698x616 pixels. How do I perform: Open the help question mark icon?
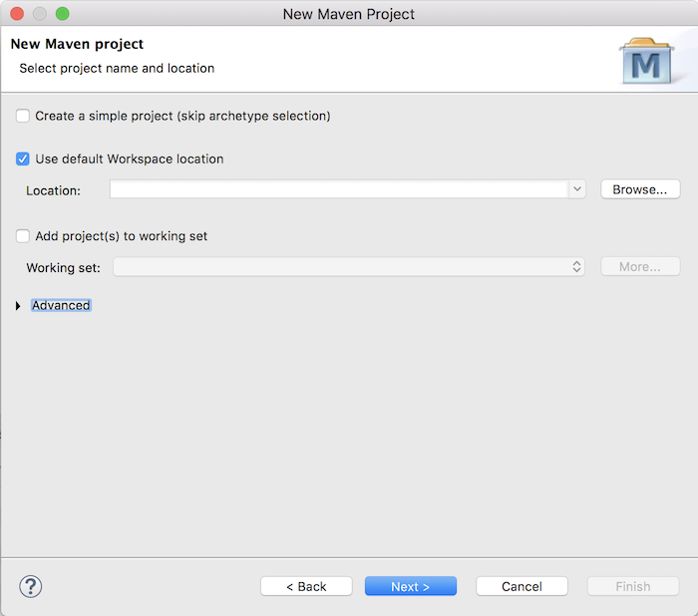[31, 586]
